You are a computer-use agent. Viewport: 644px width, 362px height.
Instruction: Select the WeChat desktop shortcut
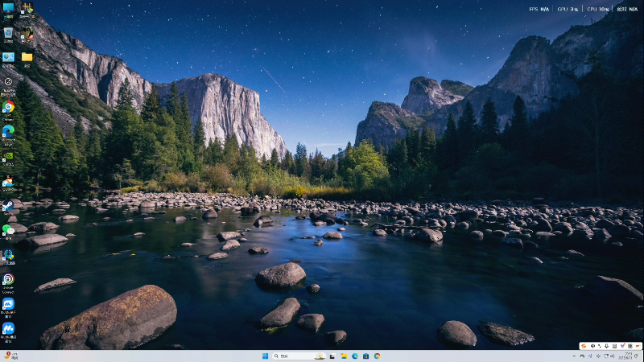pos(8,232)
